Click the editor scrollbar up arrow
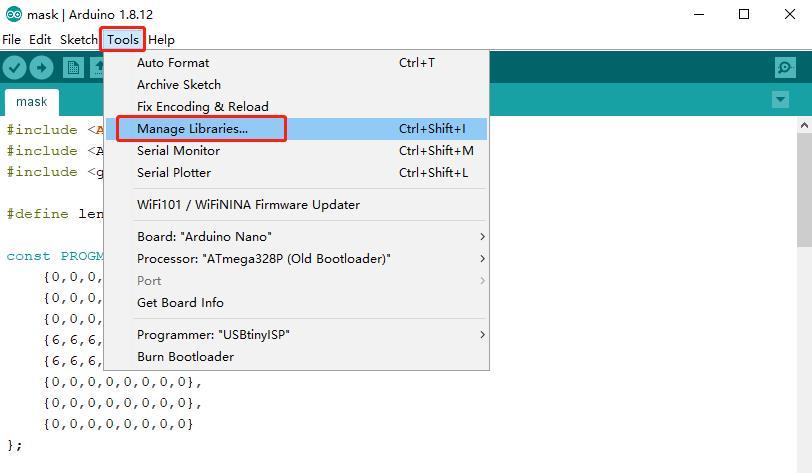This screenshot has height=473, width=812. coord(804,125)
